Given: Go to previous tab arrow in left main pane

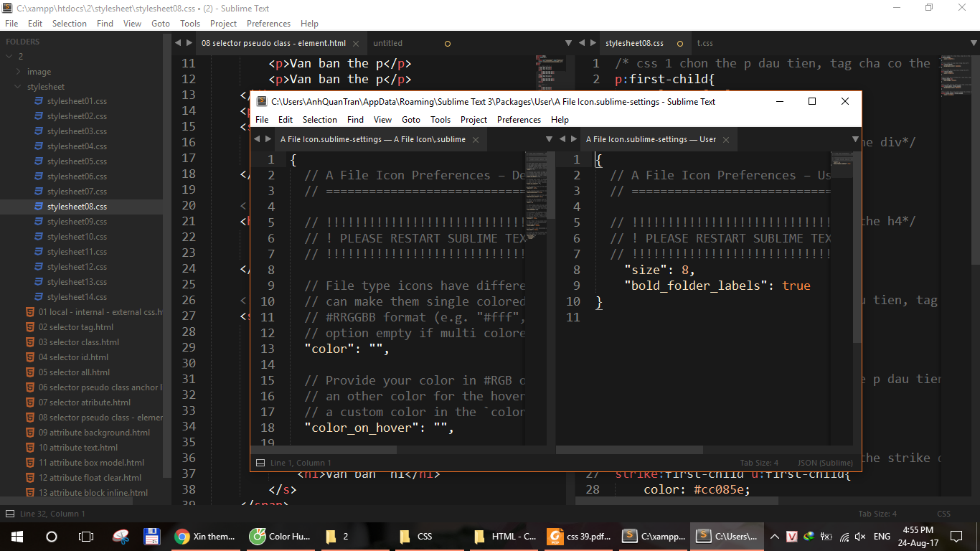Looking at the screenshot, I should (178, 43).
